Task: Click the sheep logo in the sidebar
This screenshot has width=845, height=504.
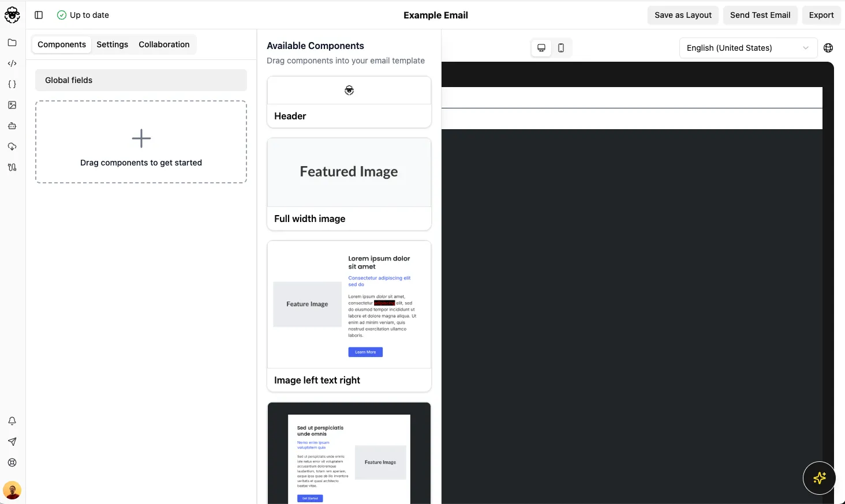Action: point(12,15)
